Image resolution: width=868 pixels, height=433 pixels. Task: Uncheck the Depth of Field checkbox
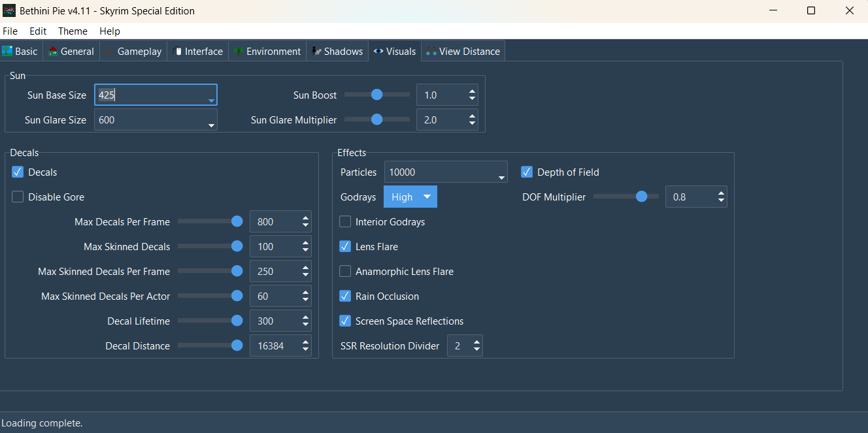tap(527, 172)
